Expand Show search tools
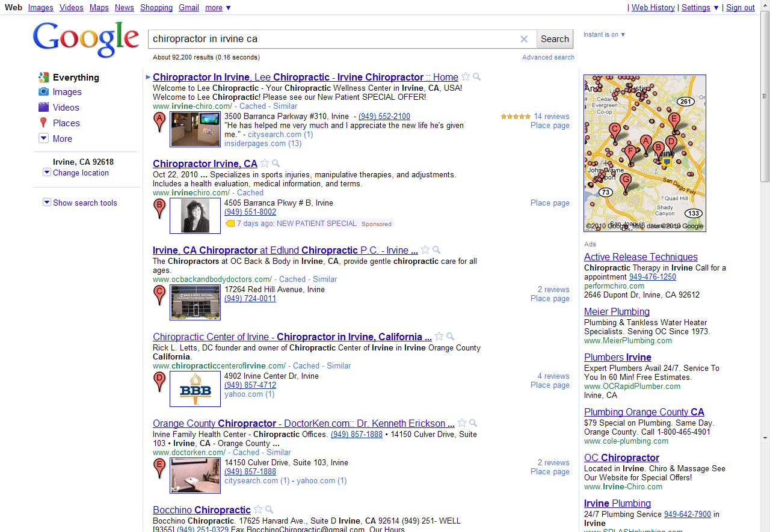The height and width of the screenshot is (532, 770). point(47,203)
